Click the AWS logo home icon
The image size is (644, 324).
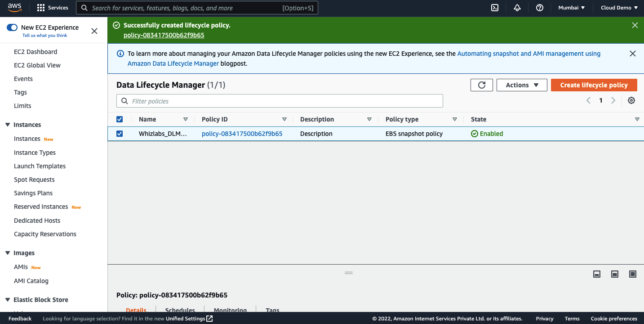point(15,8)
